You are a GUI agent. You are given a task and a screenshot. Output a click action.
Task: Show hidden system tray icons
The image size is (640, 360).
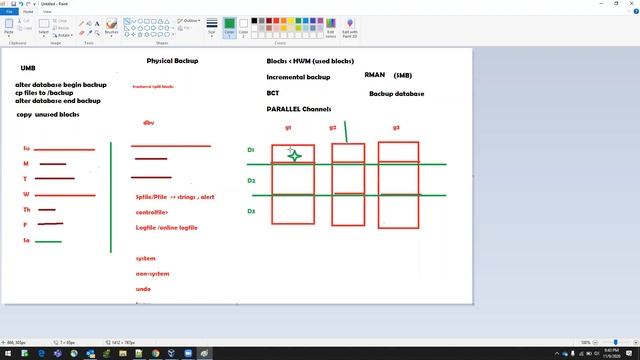557,353
